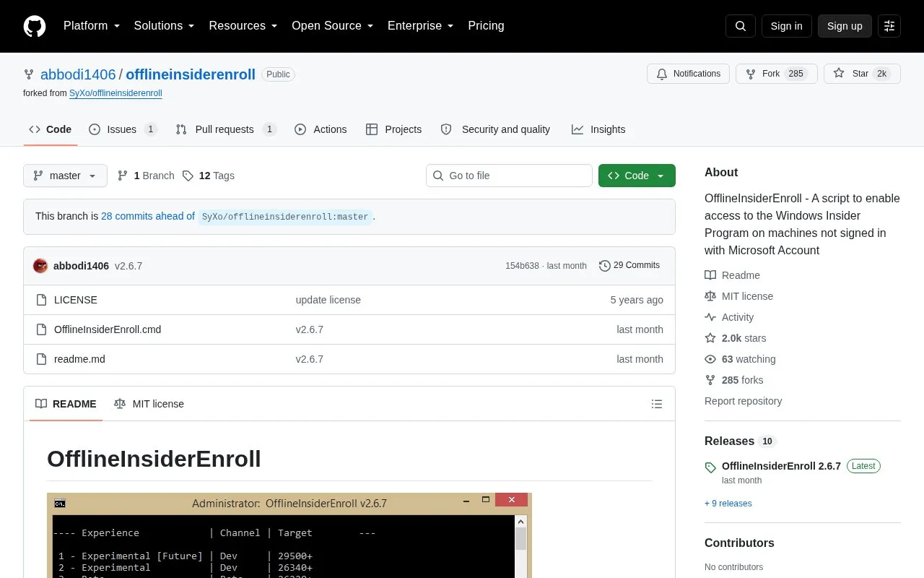Open the readme.md file
The height and width of the screenshot is (578, 924).
(x=79, y=359)
